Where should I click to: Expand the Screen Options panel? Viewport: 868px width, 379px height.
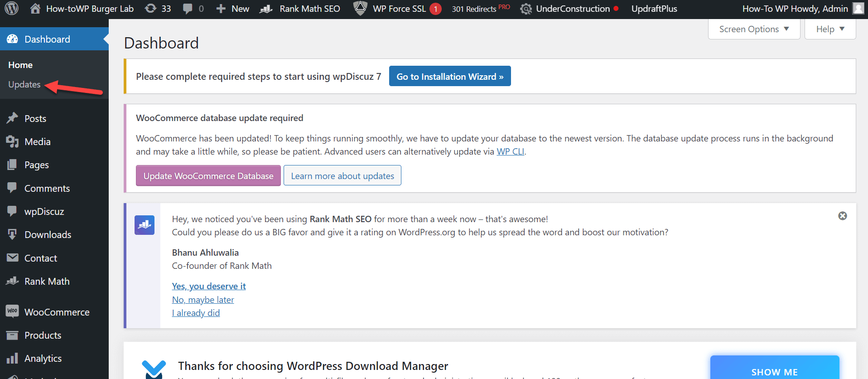[754, 29]
